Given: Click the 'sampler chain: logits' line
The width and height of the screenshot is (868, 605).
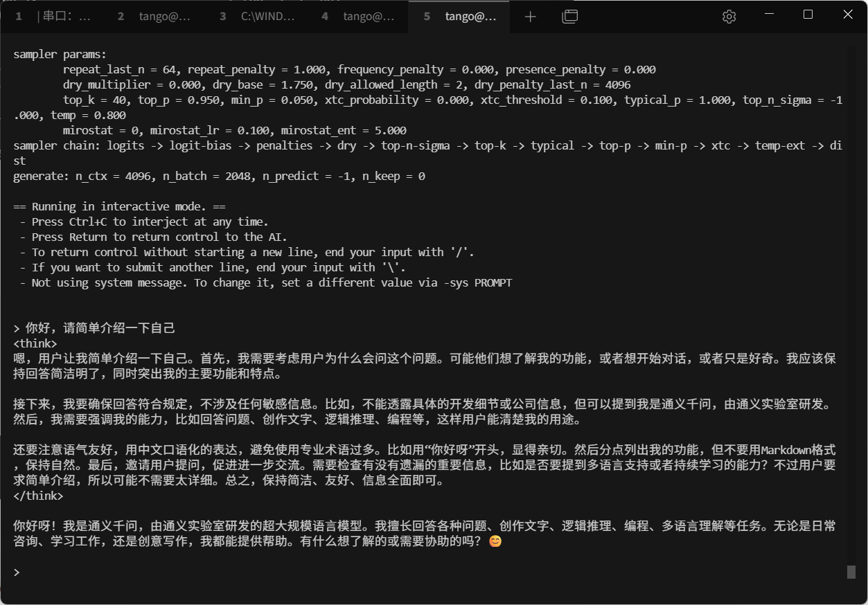Looking at the screenshot, I should pyautogui.click(x=427, y=153).
